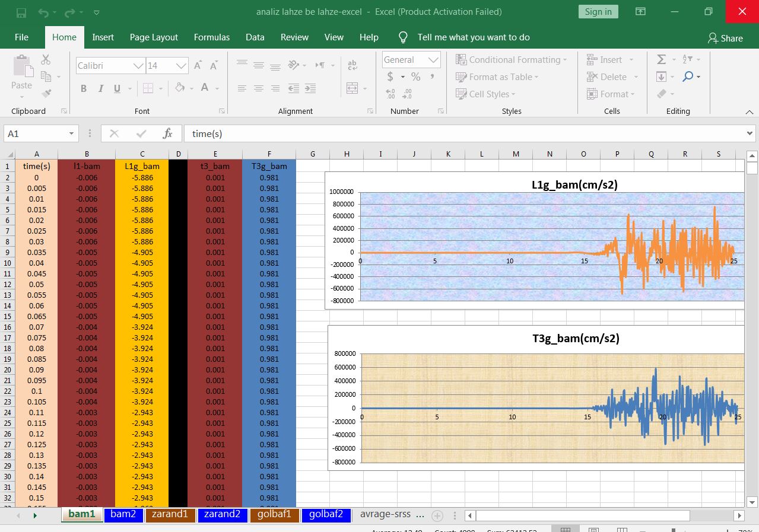Toggle Bold formatting
Viewport: 759px width, 532px height.
pyautogui.click(x=84, y=88)
